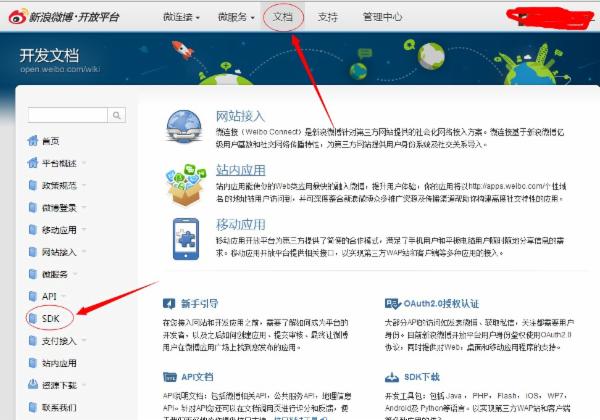Click the 首页 home icon in sidebar
The height and width of the screenshot is (420, 600).
click(x=33, y=141)
